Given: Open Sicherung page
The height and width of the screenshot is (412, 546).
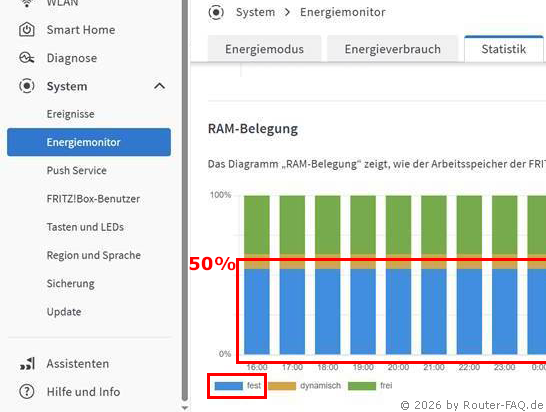Looking at the screenshot, I should click(70, 283).
